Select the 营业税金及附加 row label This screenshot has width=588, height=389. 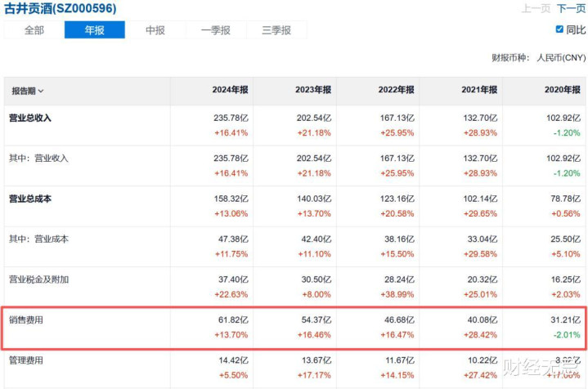click(38, 279)
